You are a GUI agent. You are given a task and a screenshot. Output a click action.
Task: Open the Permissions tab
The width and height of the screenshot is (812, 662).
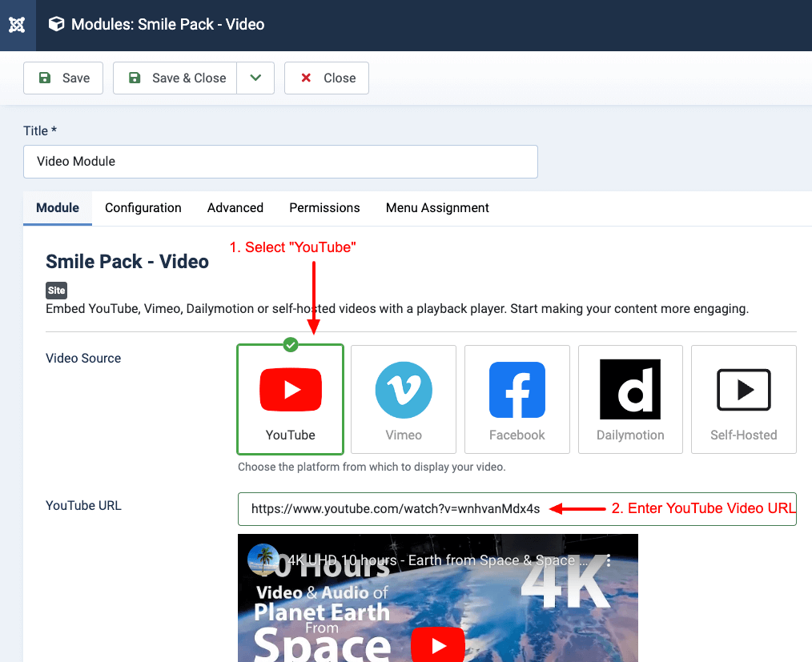[x=324, y=208]
